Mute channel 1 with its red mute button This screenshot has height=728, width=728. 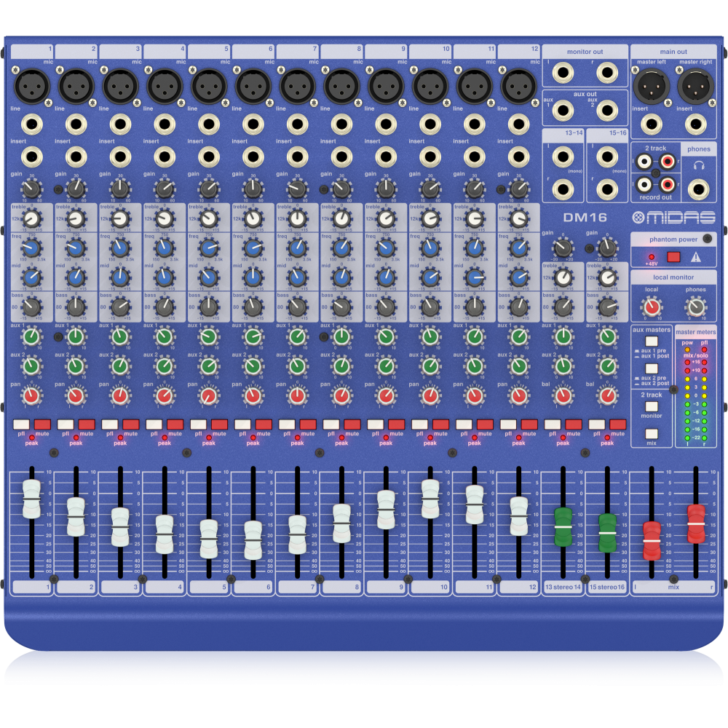click(x=42, y=424)
